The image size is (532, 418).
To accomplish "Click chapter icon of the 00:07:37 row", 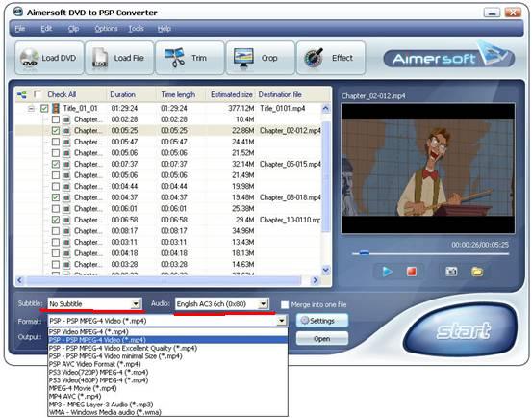I will [66, 165].
